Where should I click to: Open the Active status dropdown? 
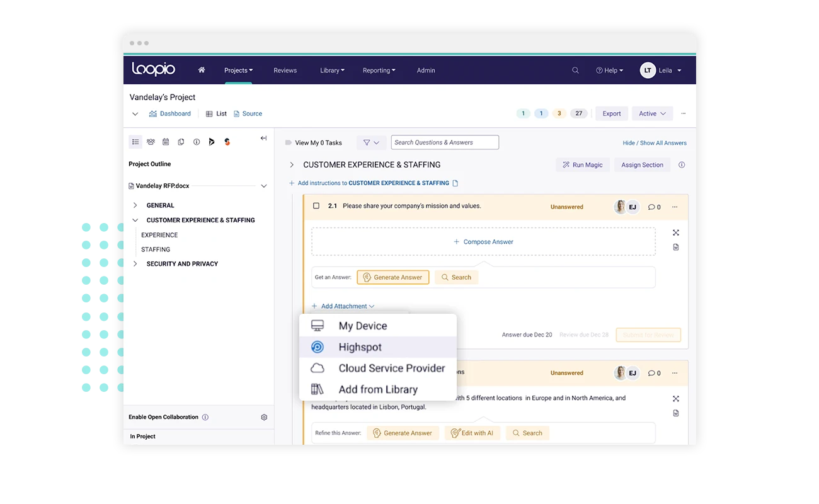point(651,113)
